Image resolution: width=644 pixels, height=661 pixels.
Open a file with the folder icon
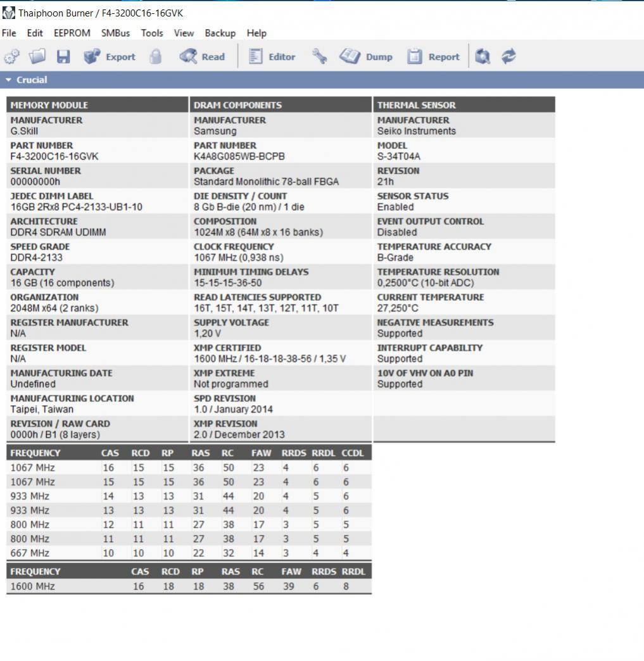[x=37, y=56]
